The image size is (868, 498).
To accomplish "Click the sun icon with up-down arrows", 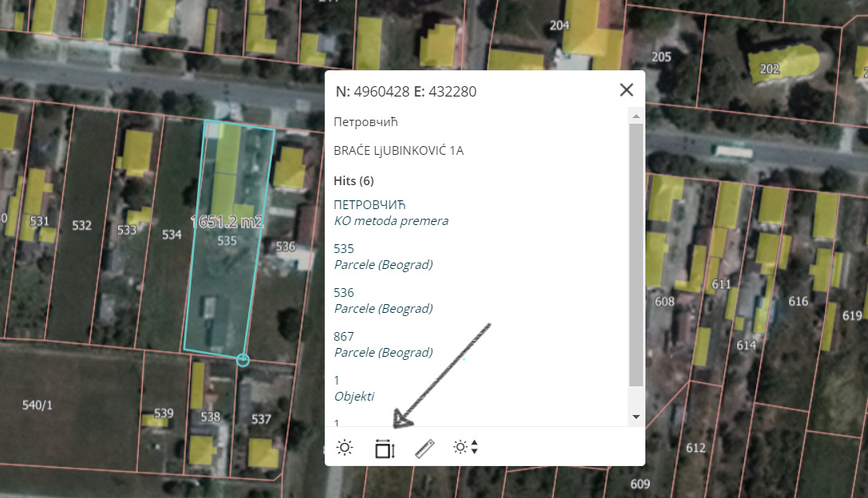I will coord(465,448).
